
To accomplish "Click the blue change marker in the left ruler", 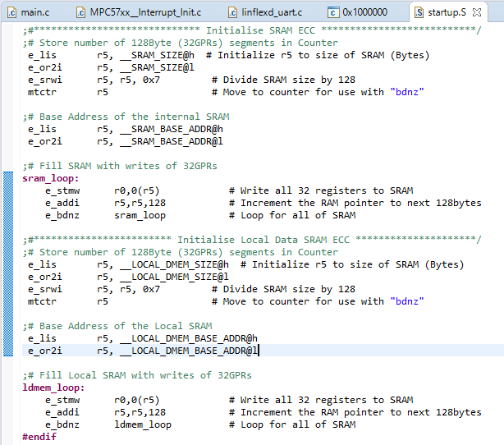I will [8, 264].
